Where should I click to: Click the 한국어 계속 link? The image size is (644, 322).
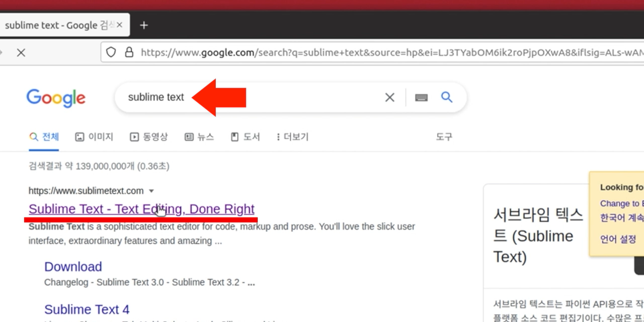[622, 218]
